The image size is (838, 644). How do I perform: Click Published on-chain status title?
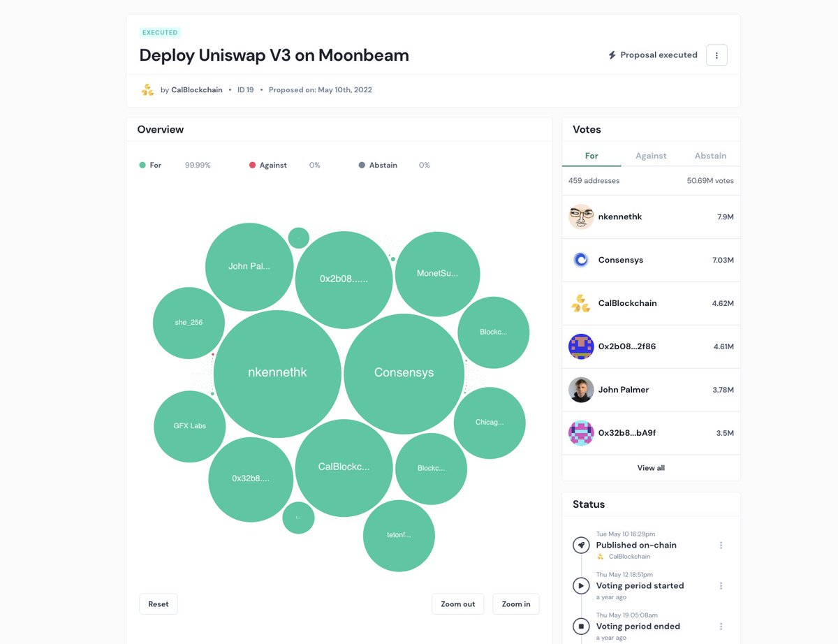click(636, 545)
